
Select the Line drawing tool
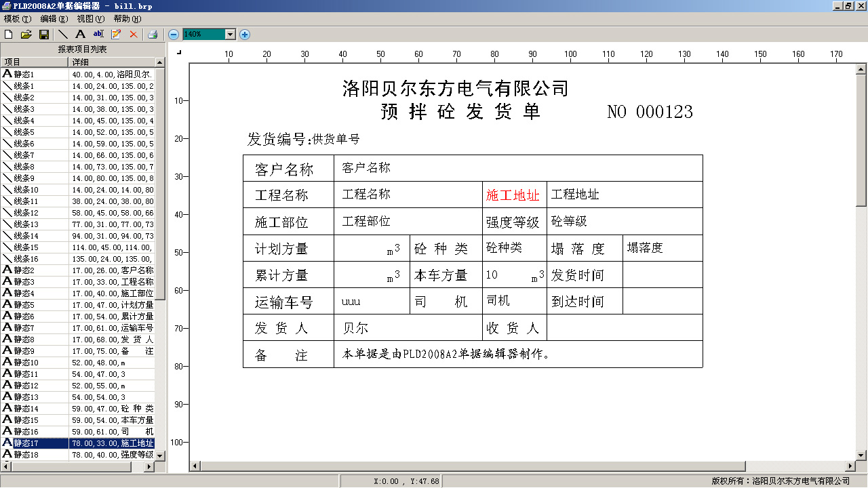point(63,34)
